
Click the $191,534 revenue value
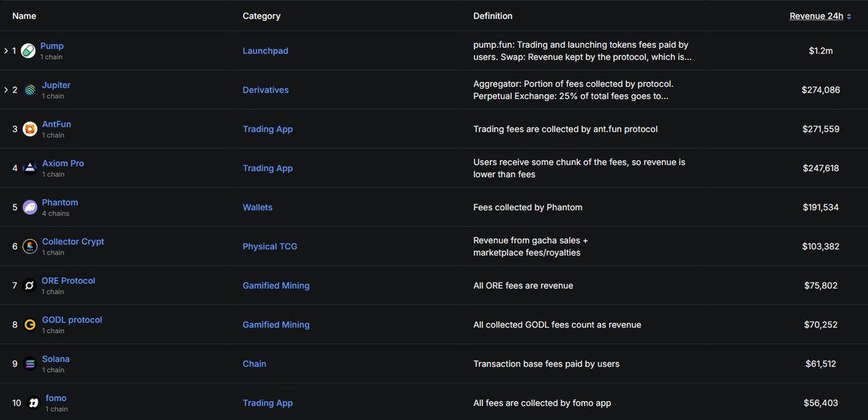coord(821,207)
